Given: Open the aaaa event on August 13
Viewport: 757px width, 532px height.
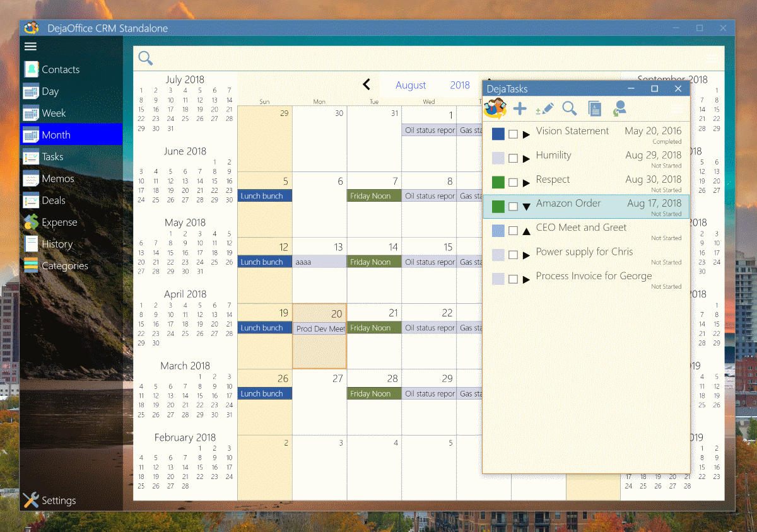Looking at the screenshot, I should [x=320, y=262].
